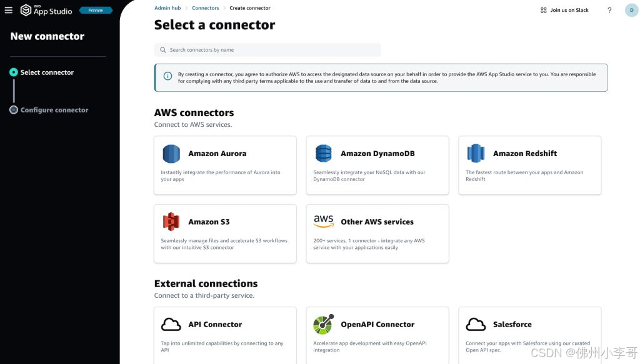
Task: Open the hamburger navigation menu
Action: (9, 10)
